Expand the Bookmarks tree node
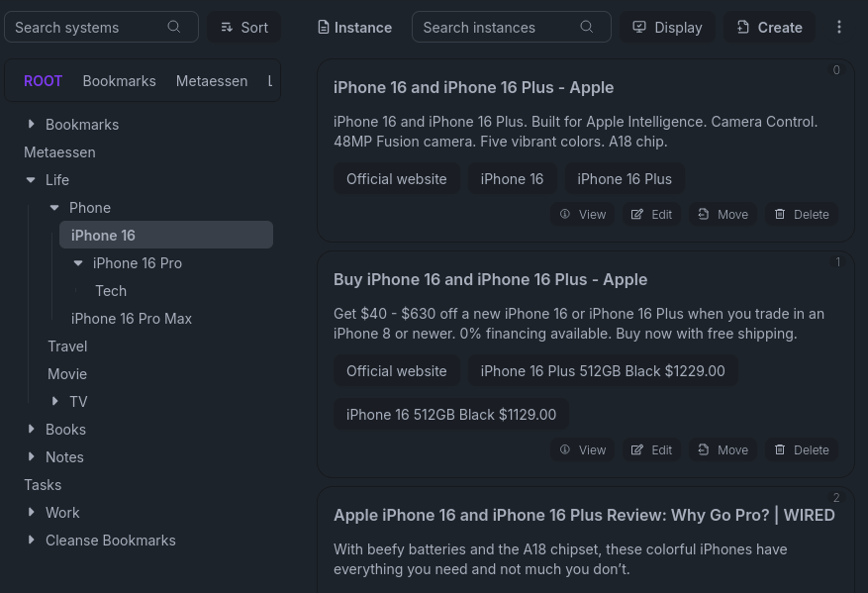868x593 pixels. pos(32,124)
